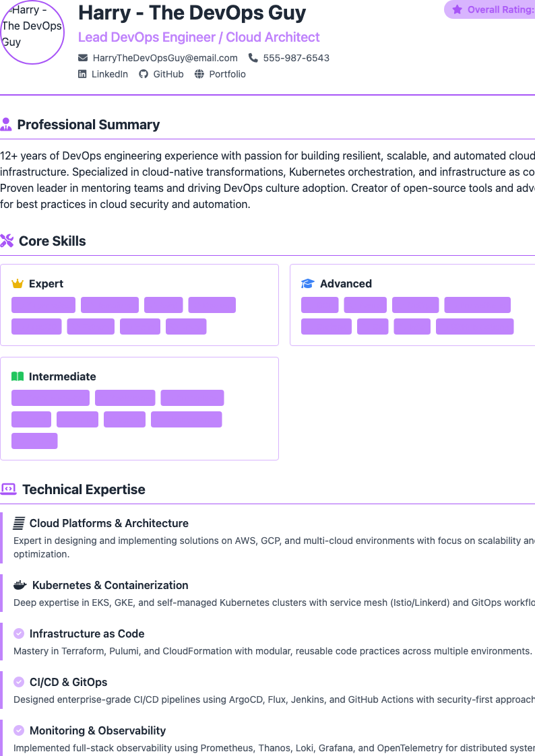Click the first purple skill tag under Expert
Screen dimensions: 535x756
click(x=43, y=305)
